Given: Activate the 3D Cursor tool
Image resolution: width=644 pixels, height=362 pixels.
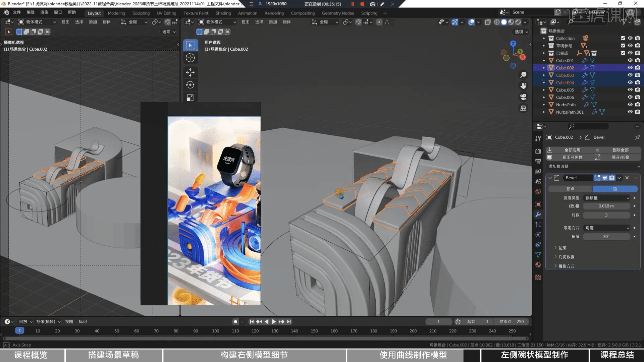Looking at the screenshot, I should (x=190, y=58).
